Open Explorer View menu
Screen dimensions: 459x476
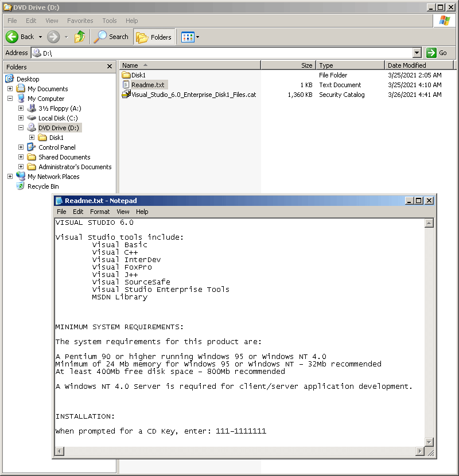52,21
